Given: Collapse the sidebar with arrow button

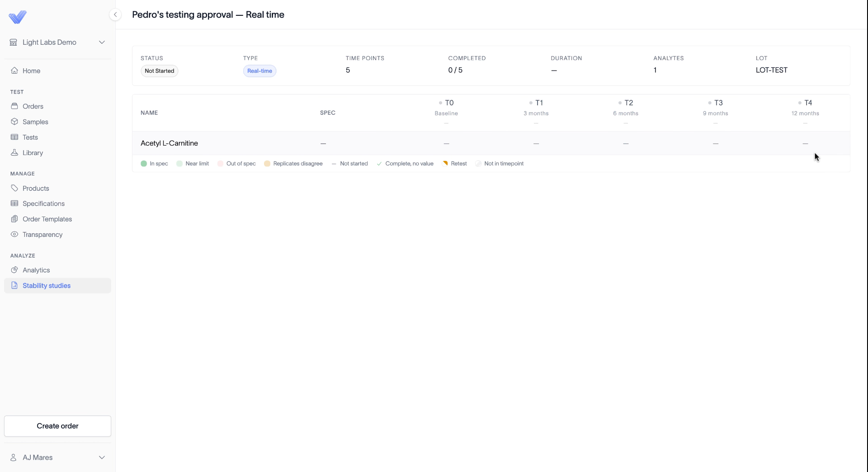Looking at the screenshot, I should tap(115, 14).
